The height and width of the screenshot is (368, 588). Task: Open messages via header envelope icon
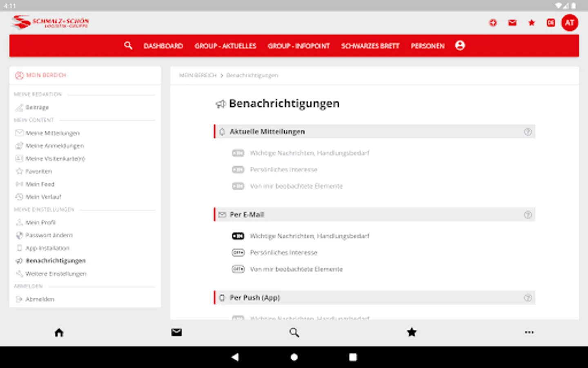[512, 23]
